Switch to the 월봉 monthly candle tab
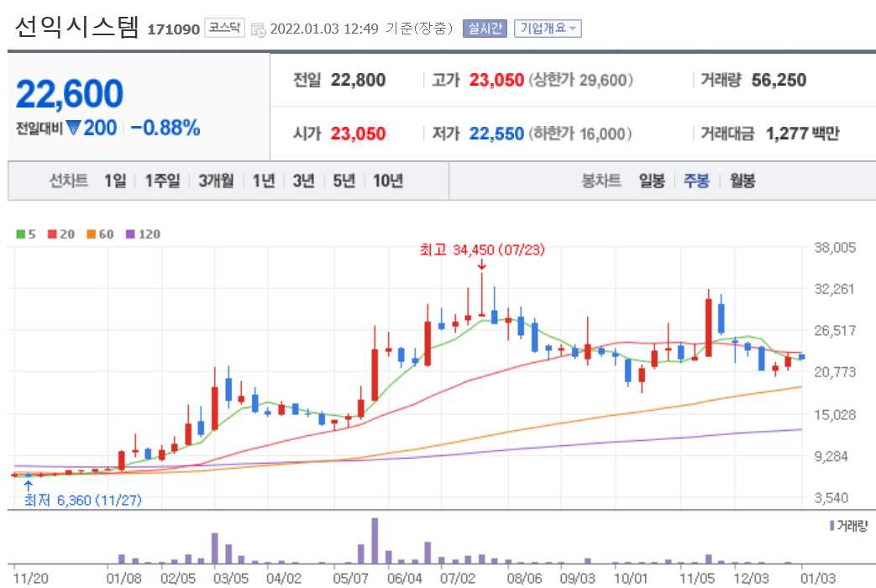 coord(744,181)
